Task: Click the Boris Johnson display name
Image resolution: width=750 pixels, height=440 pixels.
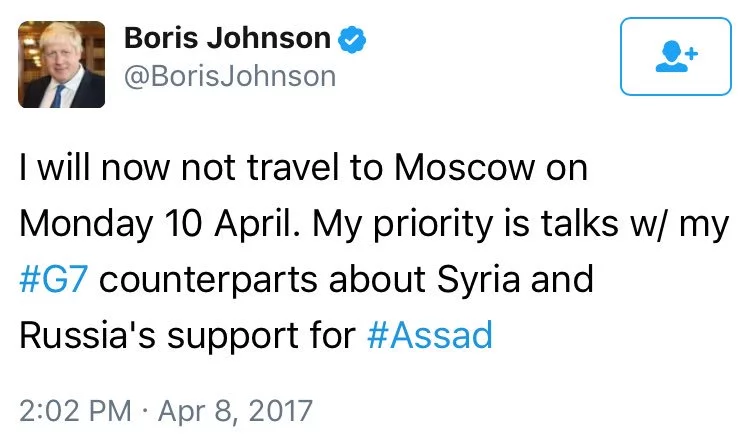Action: (226, 39)
